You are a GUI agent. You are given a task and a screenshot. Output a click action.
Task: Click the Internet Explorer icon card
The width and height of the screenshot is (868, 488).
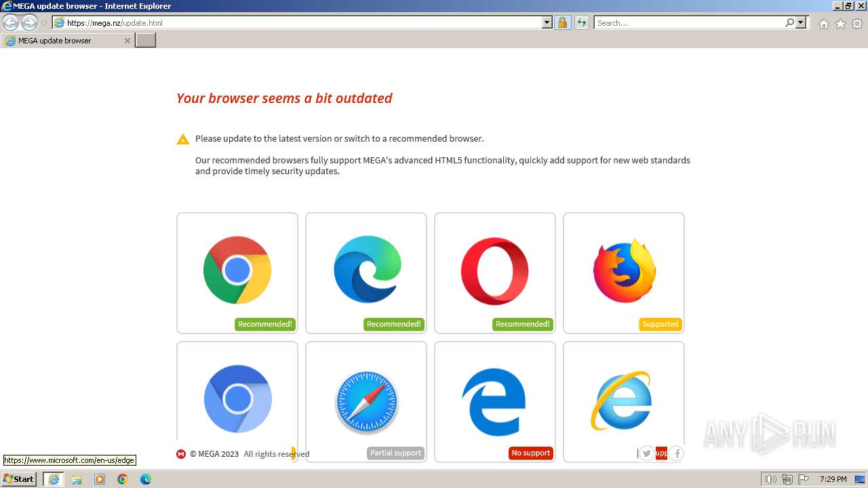coord(624,402)
